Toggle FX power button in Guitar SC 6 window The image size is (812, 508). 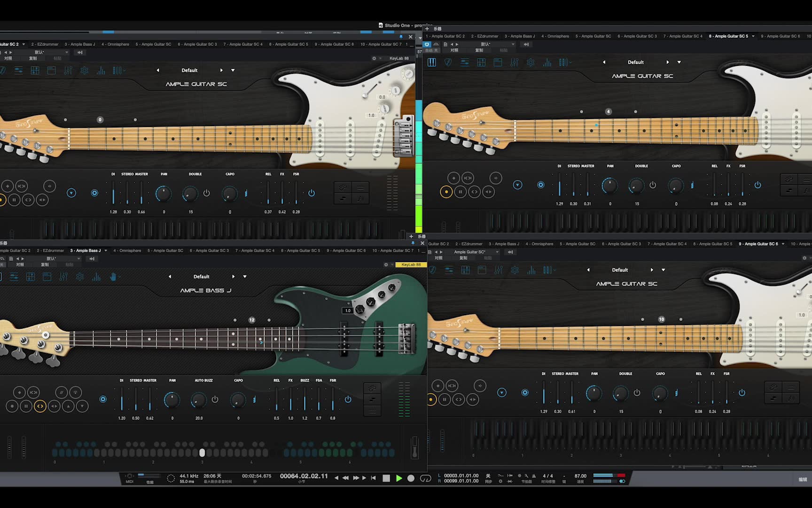[742, 392]
